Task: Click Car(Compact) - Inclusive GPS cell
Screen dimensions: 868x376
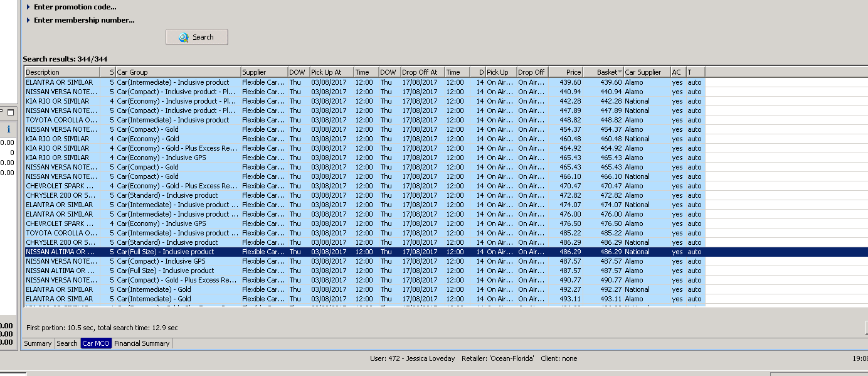Action: tap(178, 261)
